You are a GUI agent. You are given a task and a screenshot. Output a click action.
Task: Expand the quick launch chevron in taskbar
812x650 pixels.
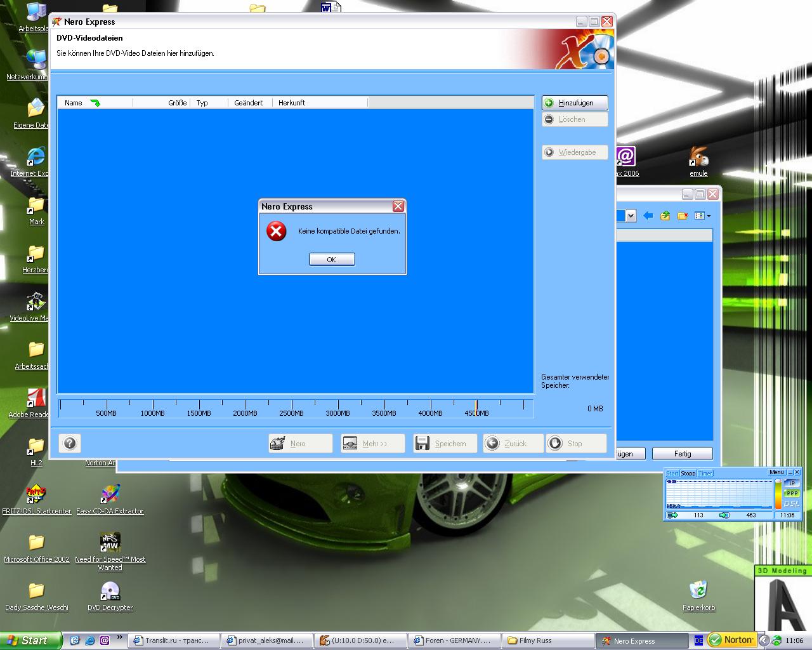[119, 637]
